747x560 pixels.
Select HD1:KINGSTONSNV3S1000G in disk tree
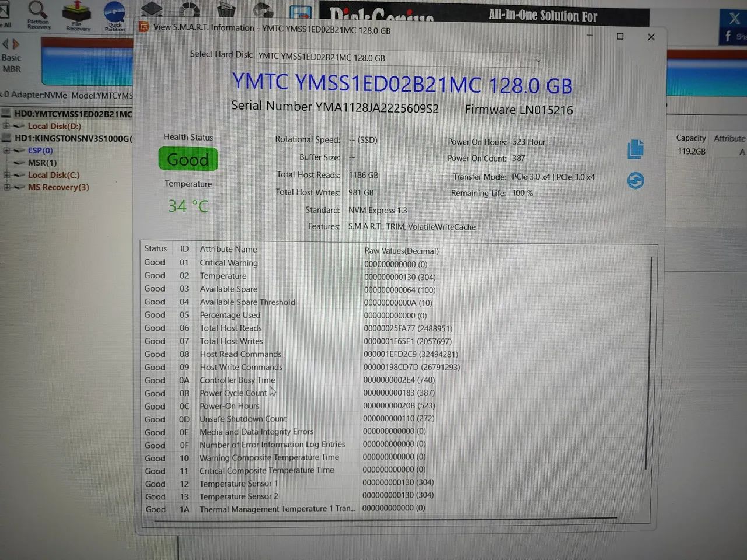pos(74,138)
